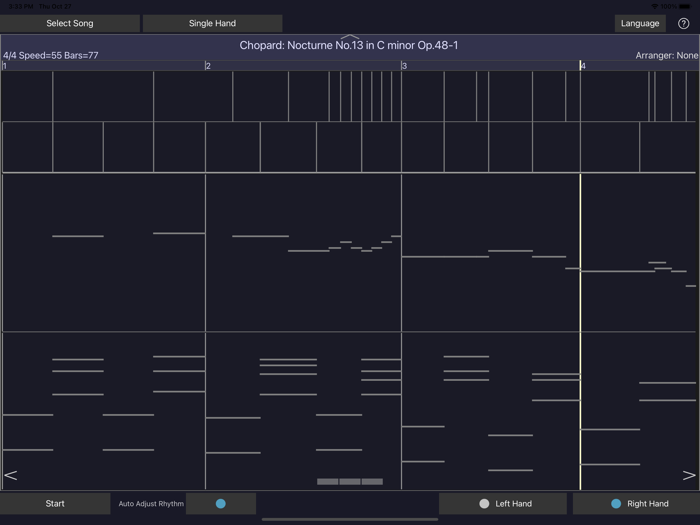
Task: Open the Language options
Action: click(640, 23)
